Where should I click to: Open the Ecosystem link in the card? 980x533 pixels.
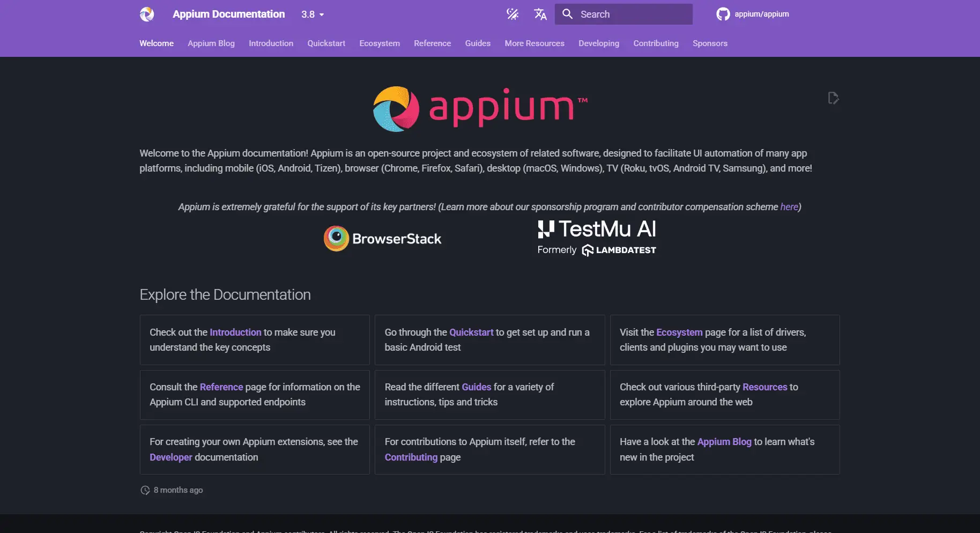679,332
